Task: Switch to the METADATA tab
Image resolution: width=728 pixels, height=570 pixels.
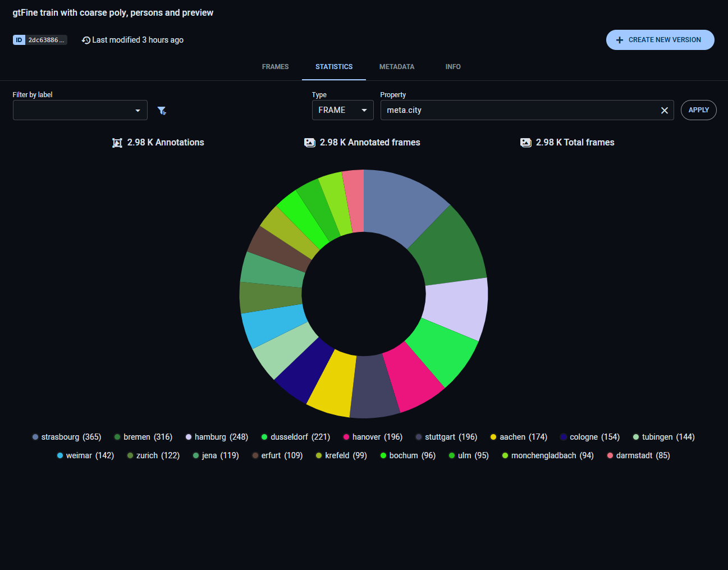Action: point(397,66)
